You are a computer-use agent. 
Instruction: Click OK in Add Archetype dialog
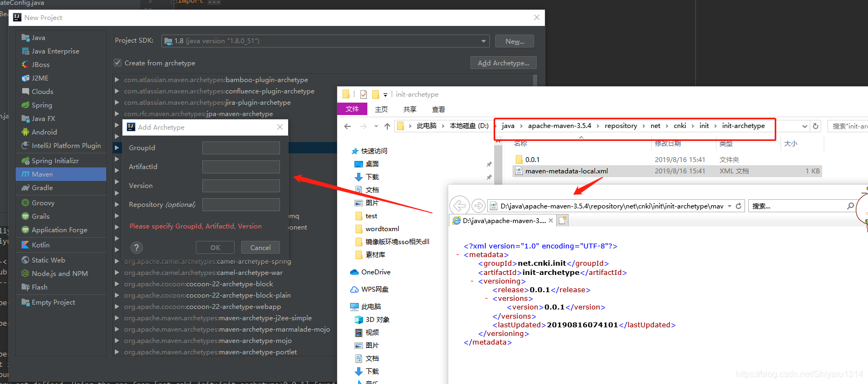(x=215, y=247)
